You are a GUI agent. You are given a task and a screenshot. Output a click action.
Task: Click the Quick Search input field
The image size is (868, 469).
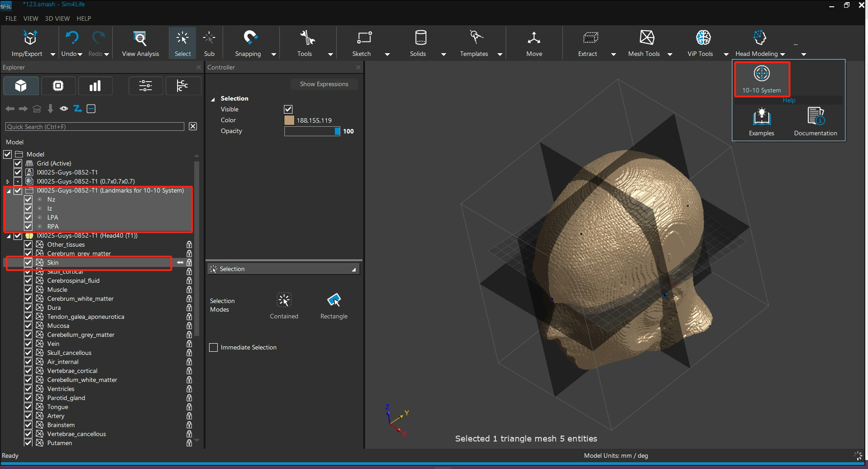point(95,127)
